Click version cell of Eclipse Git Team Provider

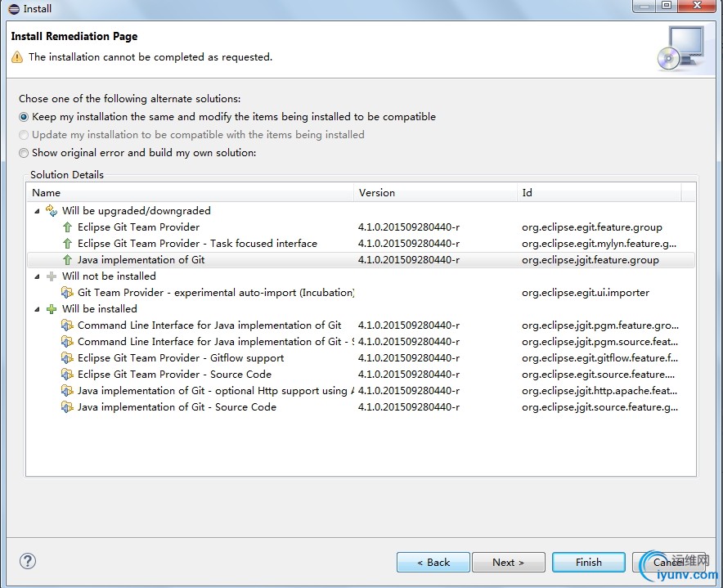pos(409,227)
